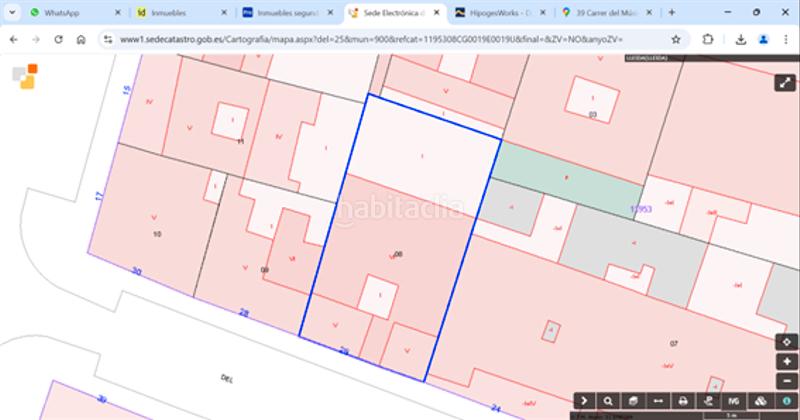The image size is (800, 420).
Task: Zoom out with the minus button
Action: point(787,379)
